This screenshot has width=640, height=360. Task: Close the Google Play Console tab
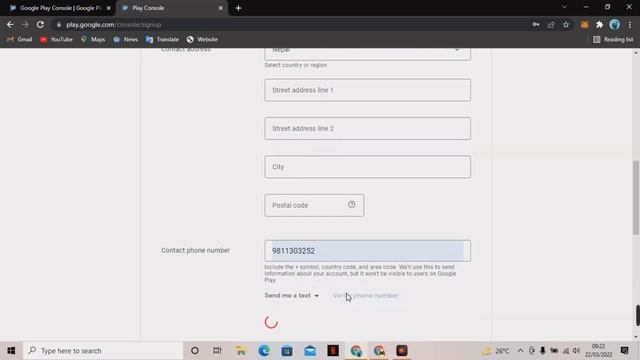click(109, 8)
